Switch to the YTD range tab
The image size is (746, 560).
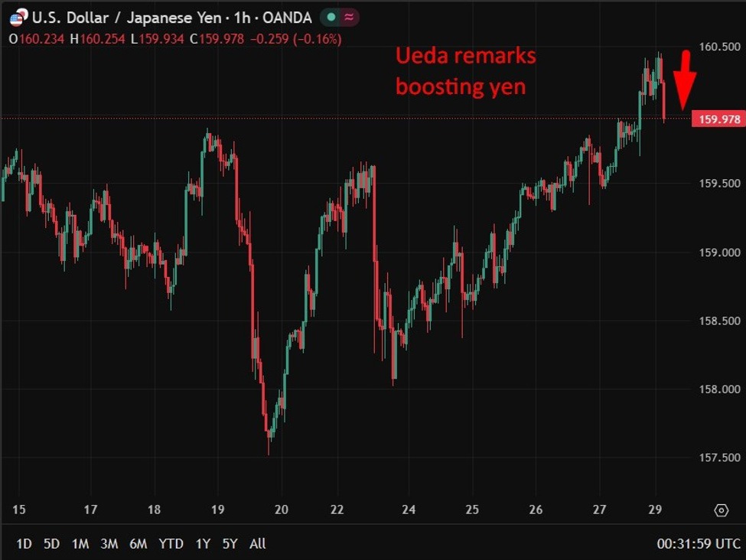click(172, 544)
